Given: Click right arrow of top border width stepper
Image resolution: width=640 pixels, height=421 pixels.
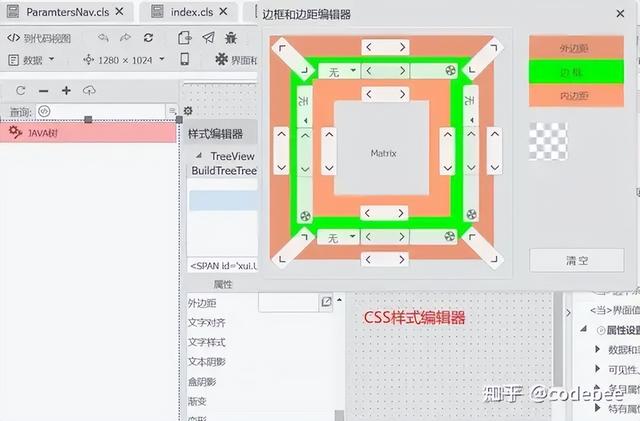Looking at the screenshot, I should (402, 71).
